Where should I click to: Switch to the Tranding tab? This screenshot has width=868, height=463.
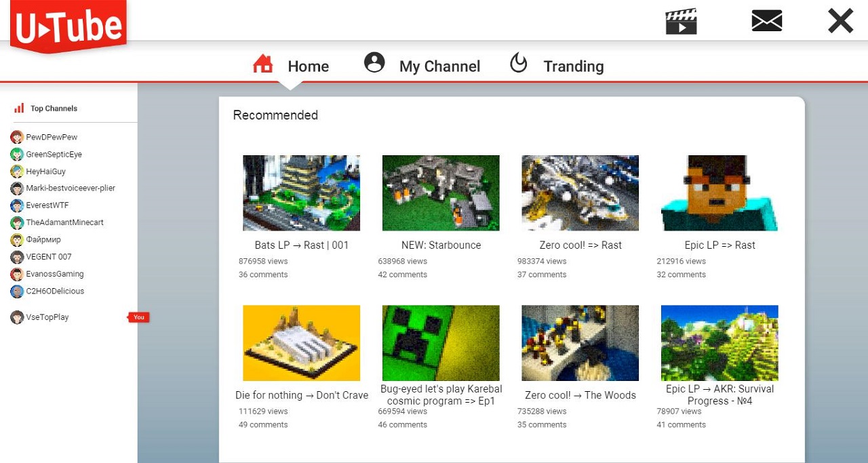(x=573, y=66)
